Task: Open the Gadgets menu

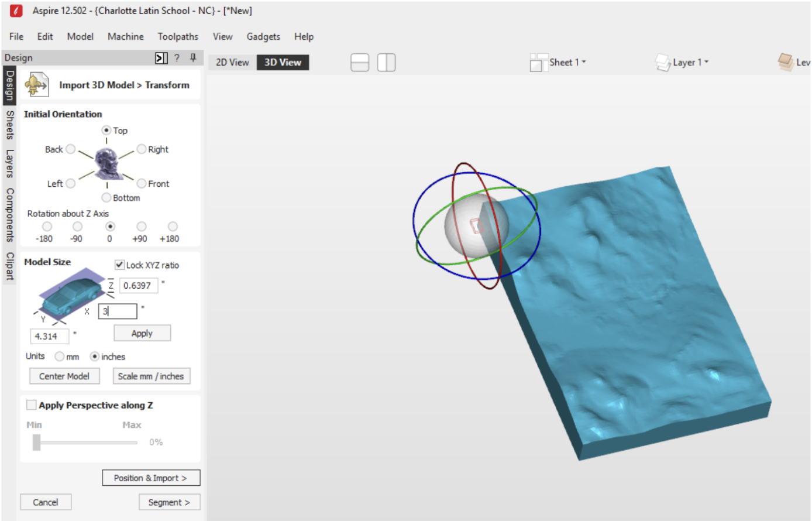Action: (x=263, y=36)
